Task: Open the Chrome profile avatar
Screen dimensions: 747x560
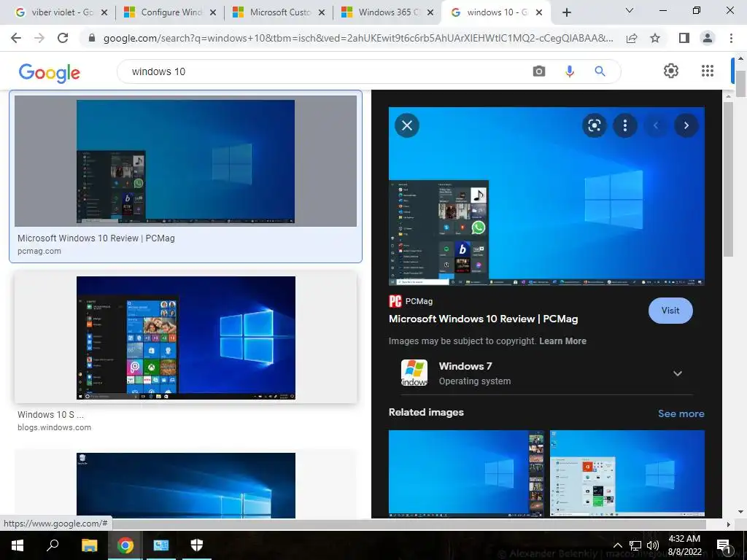Action: tap(708, 38)
